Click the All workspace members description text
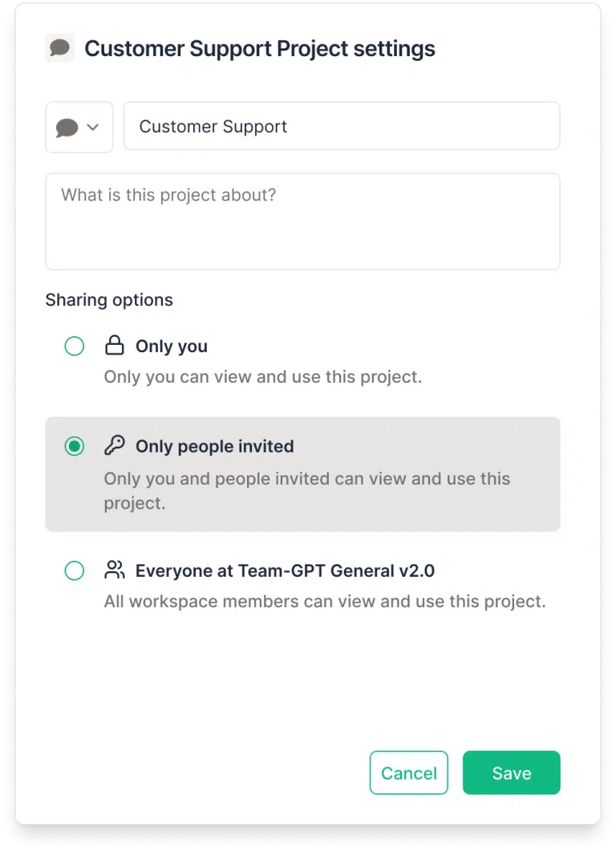The height and width of the screenshot is (852, 616). [325, 602]
